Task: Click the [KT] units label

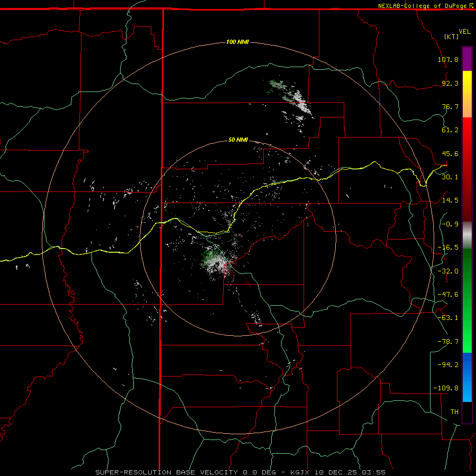Action: click(x=452, y=36)
